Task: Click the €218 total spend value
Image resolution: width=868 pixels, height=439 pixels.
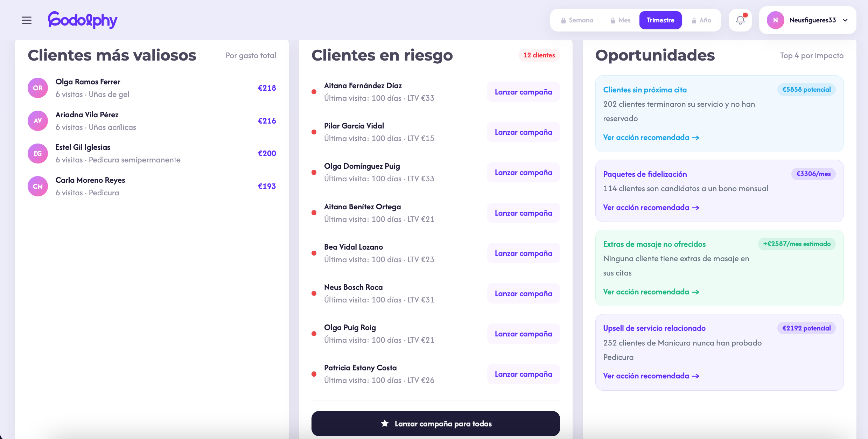Action: (267, 88)
